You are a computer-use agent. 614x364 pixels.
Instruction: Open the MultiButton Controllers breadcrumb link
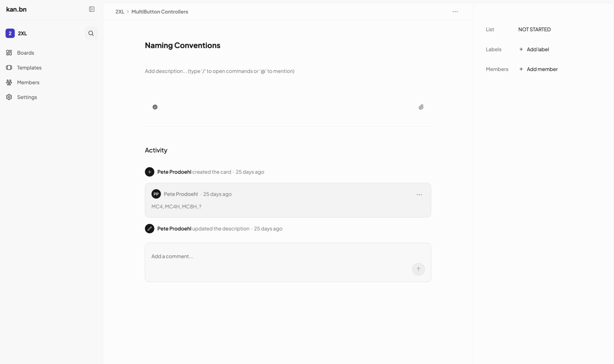pyautogui.click(x=160, y=12)
